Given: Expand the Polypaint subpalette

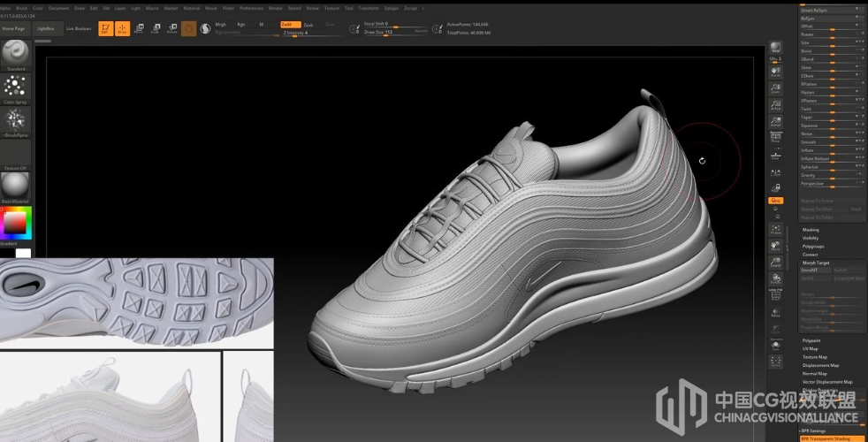Looking at the screenshot, I should 811,340.
